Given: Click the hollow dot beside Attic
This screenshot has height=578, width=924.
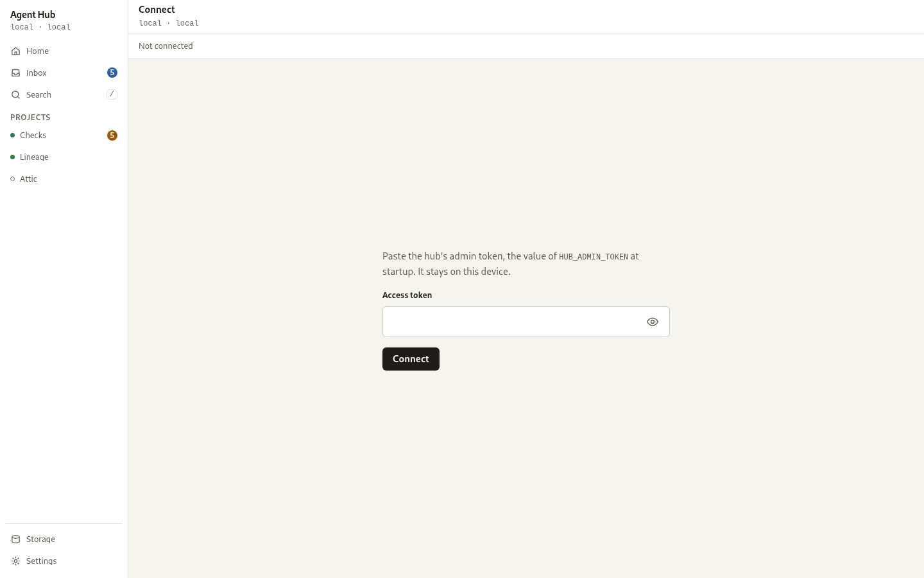Looking at the screenshot, I should coord(12,179).
